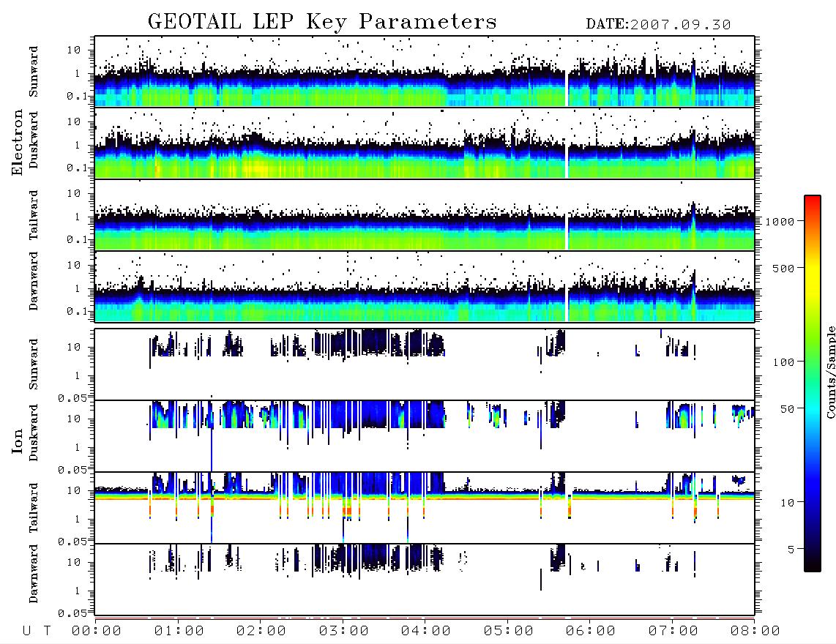The image size is (836, 644).
Task: Click the 0.05 tick of Ion Sunward panel
Action: pos(72,397)
